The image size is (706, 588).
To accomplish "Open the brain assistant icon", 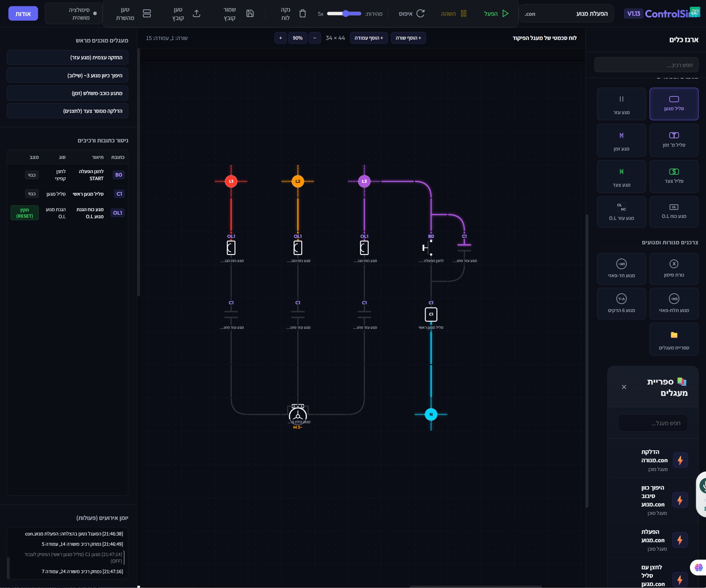I will click(x=699, y=567).
